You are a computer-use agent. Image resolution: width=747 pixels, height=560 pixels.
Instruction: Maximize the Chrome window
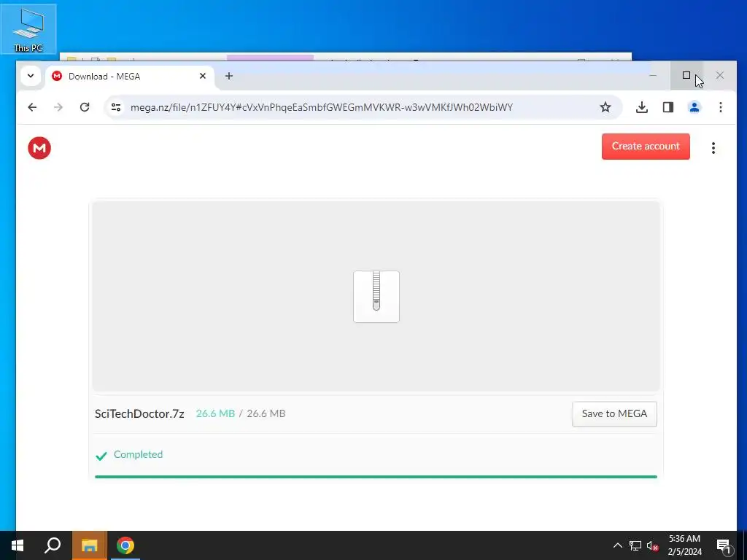click(x=686, y=75)
